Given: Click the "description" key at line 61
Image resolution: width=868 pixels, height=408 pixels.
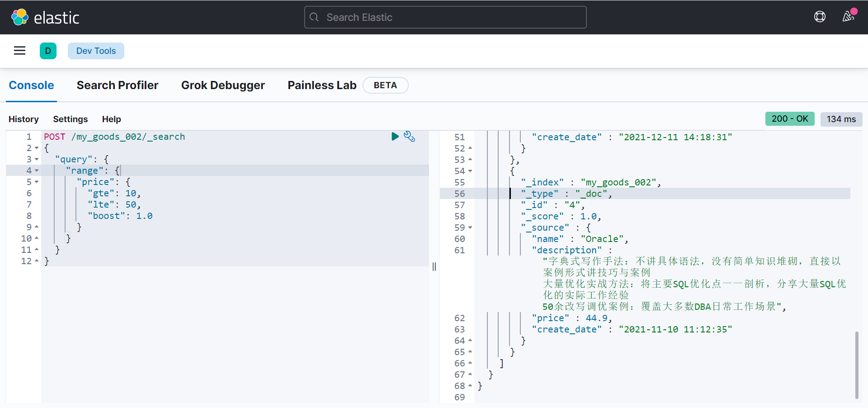Looking at the screenshot, I should [x=567, y=250].
